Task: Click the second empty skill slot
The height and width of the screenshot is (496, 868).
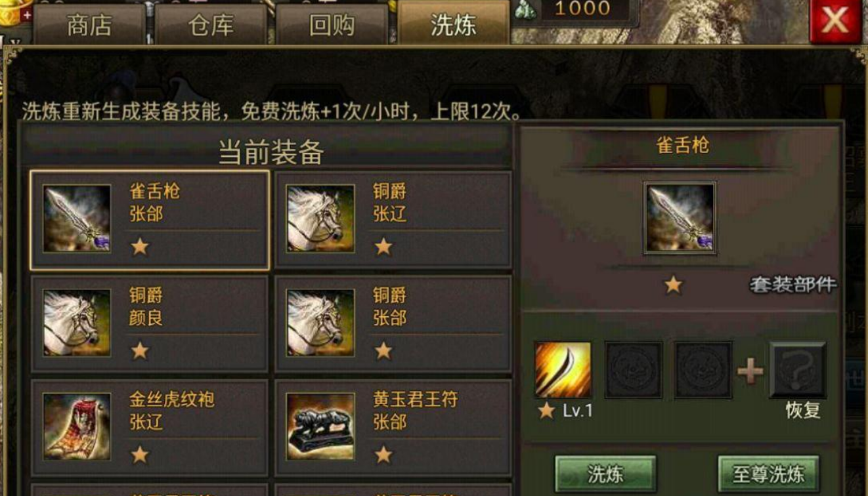Action: click(x=633, y=370)
